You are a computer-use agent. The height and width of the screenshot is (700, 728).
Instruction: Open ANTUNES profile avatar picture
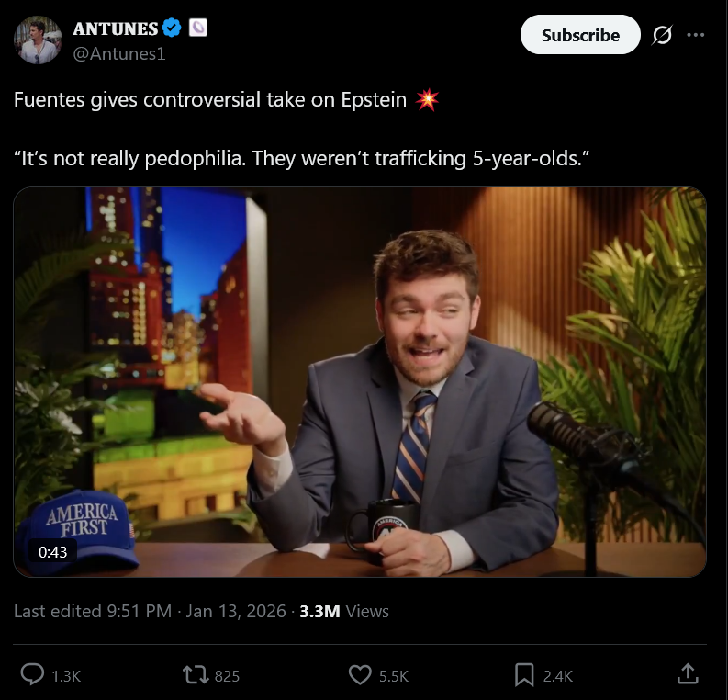tap(38, 40)
